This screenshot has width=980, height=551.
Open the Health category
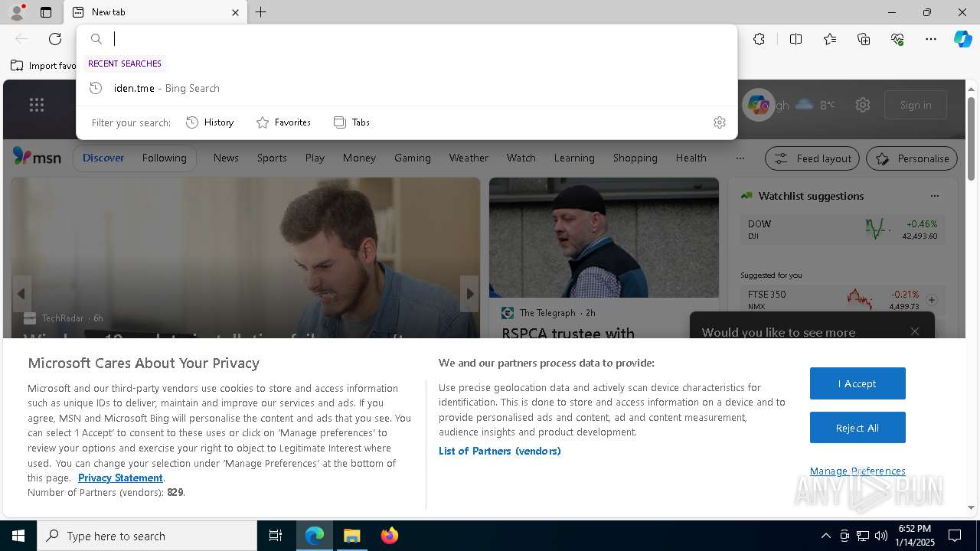pyautogui.click(x=691, y=158)
